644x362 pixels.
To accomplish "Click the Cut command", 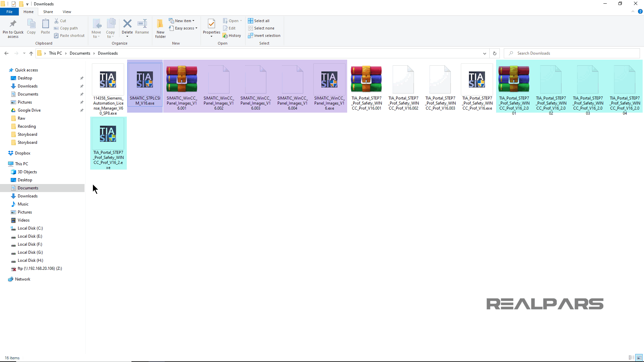I will point(60,21).
